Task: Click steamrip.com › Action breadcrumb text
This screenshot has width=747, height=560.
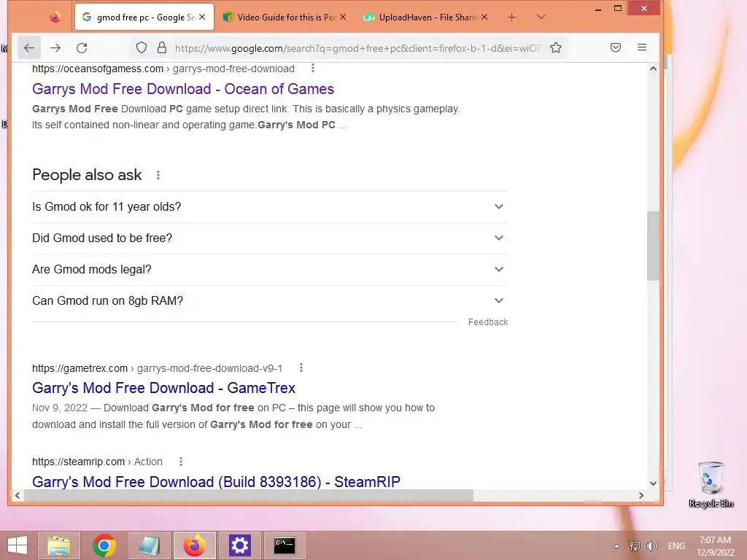Action: coord(97,462)
